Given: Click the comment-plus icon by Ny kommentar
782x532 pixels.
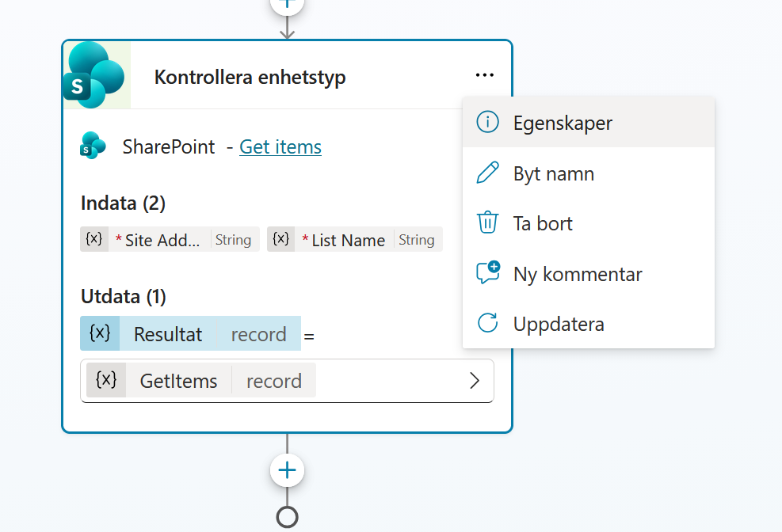Looking at the screenshot, I should [488, 272].
